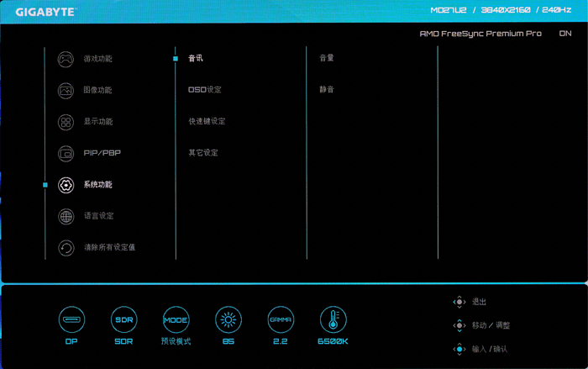Click the 240Hz refresh rate text
This screenshot has width=588, height=369.
point(556,10)
